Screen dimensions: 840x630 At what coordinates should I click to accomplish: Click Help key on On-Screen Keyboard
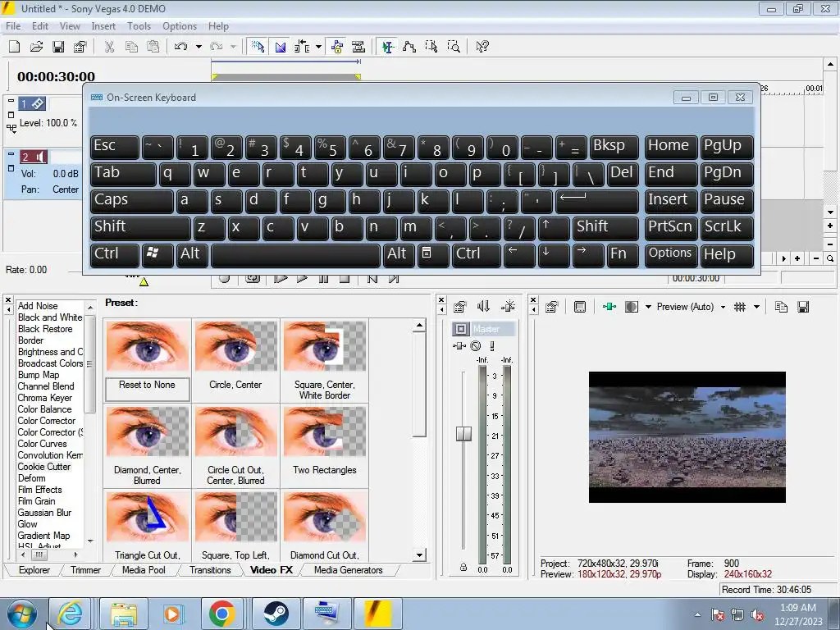727,254
